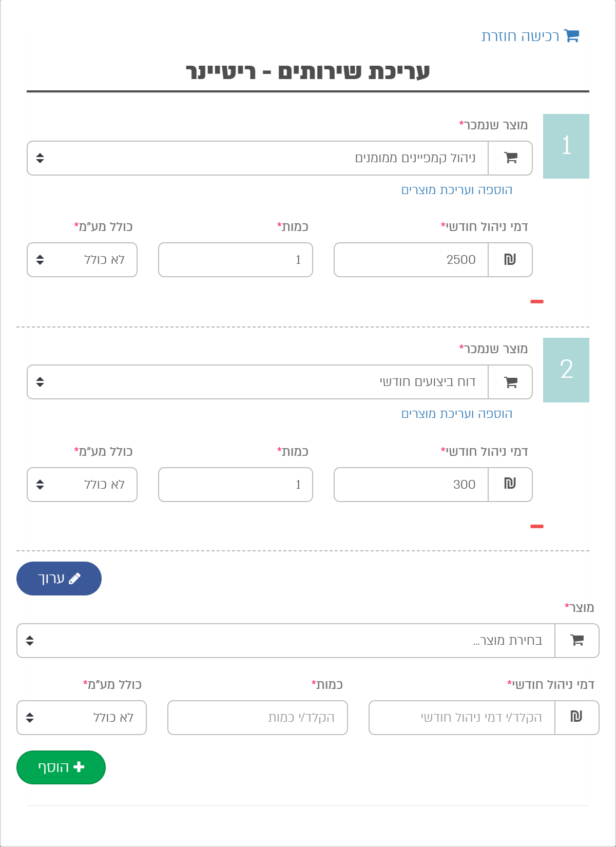
Task: Expand the בחירת מוצר dropdown
Action: (286, 641)
